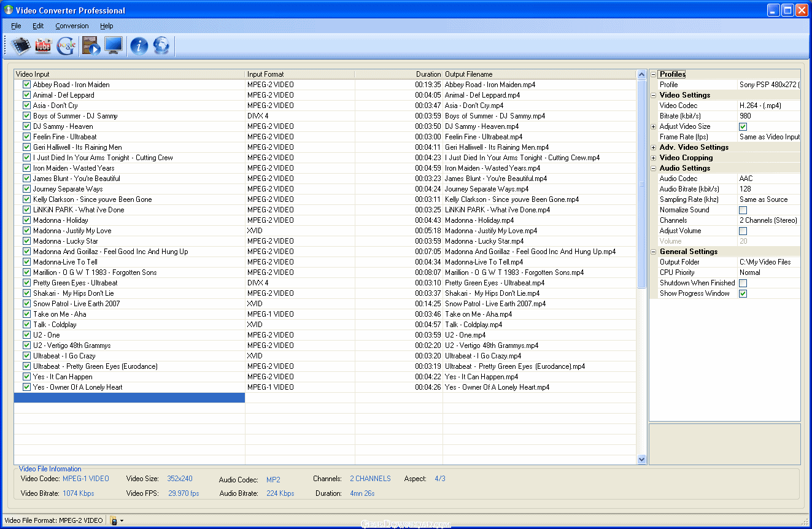Enable the Normalize Sound checkbox

tap(743, 210)
